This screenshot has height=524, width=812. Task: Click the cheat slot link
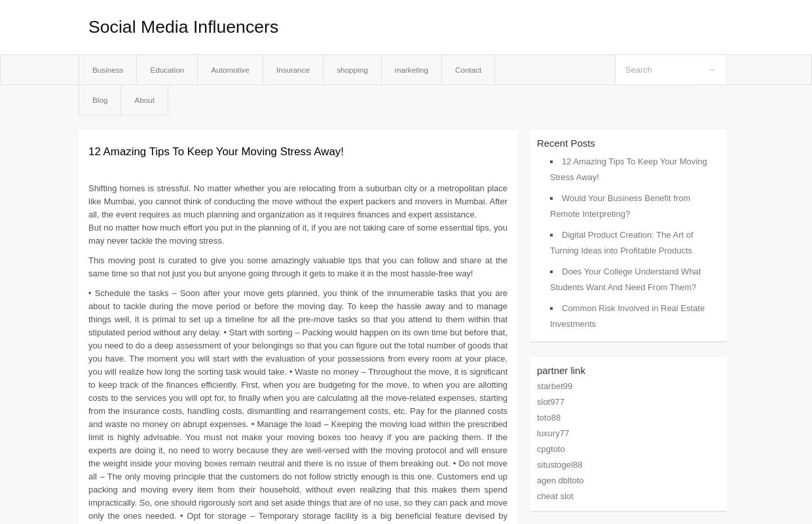click(x=555, y=496)
